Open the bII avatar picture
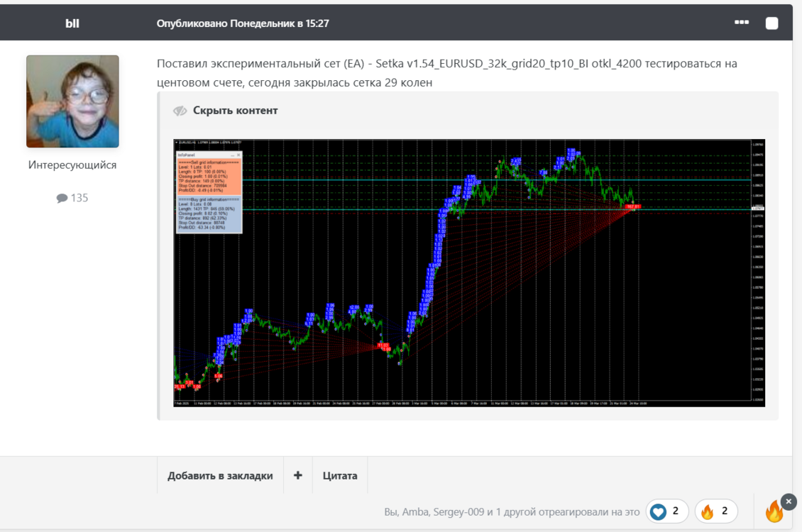This screenshot has width=802, height=532. (x=72, y=101)
